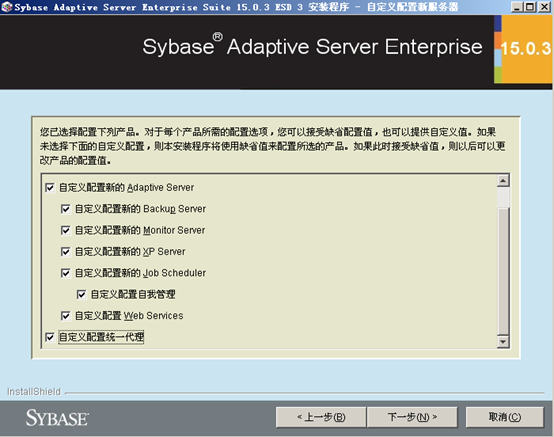Select the Adaptive Server label text

(x=126, y=188)
